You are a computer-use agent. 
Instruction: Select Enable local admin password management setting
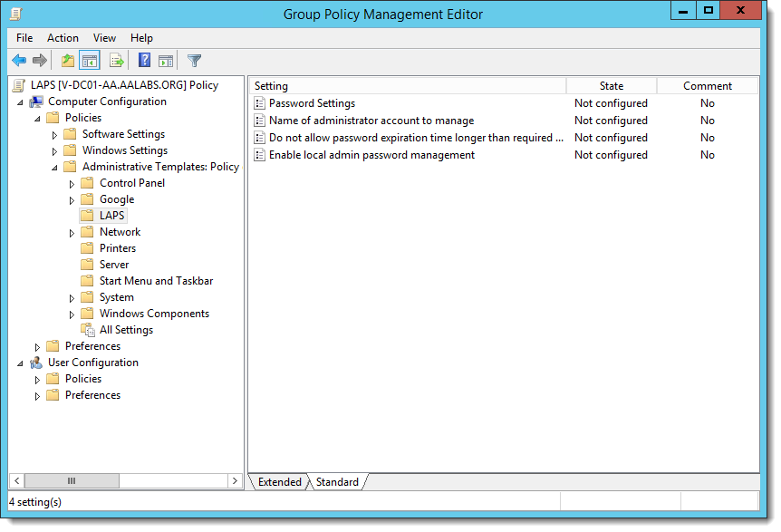371,155
